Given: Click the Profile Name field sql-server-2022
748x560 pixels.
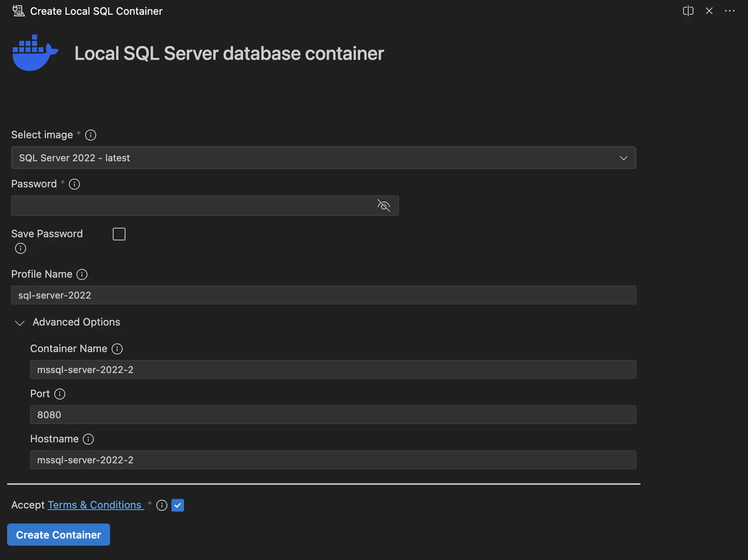Looking at the screenshot, I should point(324,295).
